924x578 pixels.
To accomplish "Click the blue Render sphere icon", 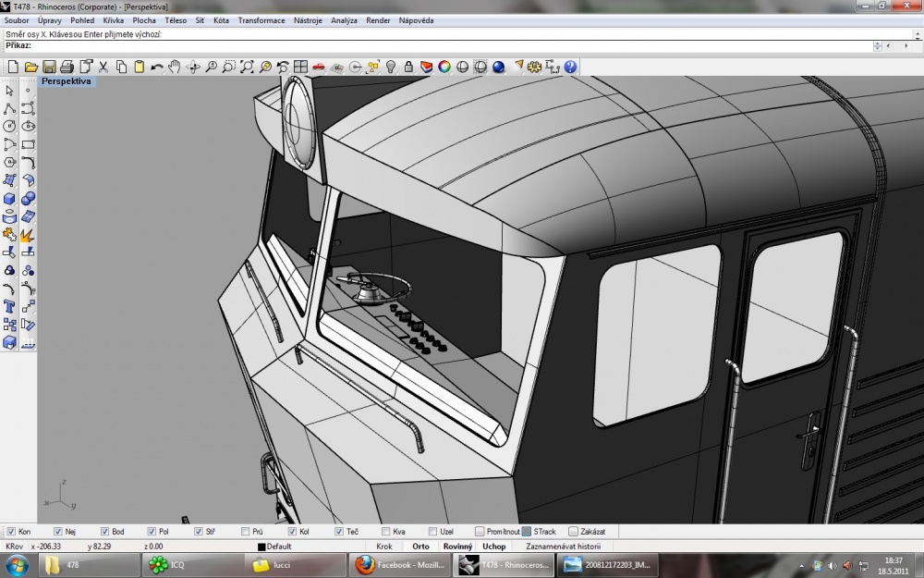I will [499, 67].
